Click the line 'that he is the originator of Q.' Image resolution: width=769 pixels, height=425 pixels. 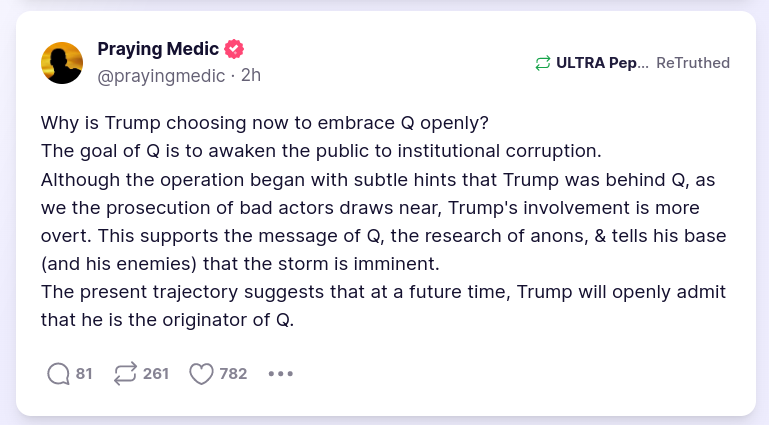point(169,321)
